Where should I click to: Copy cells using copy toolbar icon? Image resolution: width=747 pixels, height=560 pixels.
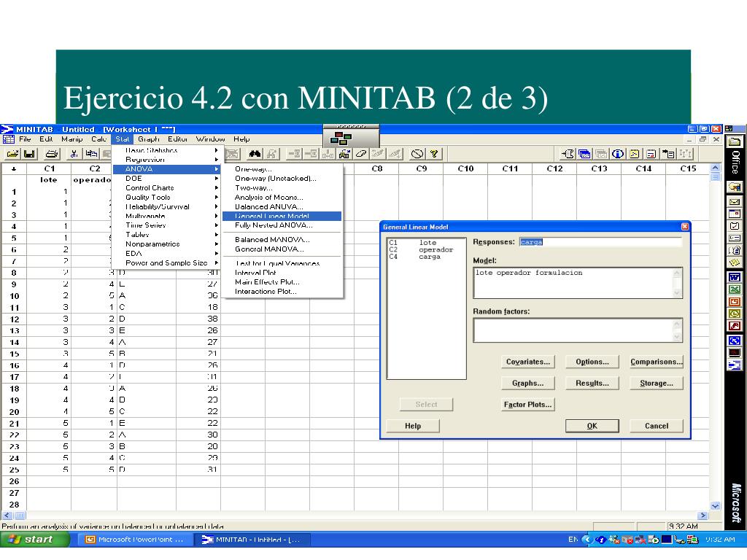[91, 154]
